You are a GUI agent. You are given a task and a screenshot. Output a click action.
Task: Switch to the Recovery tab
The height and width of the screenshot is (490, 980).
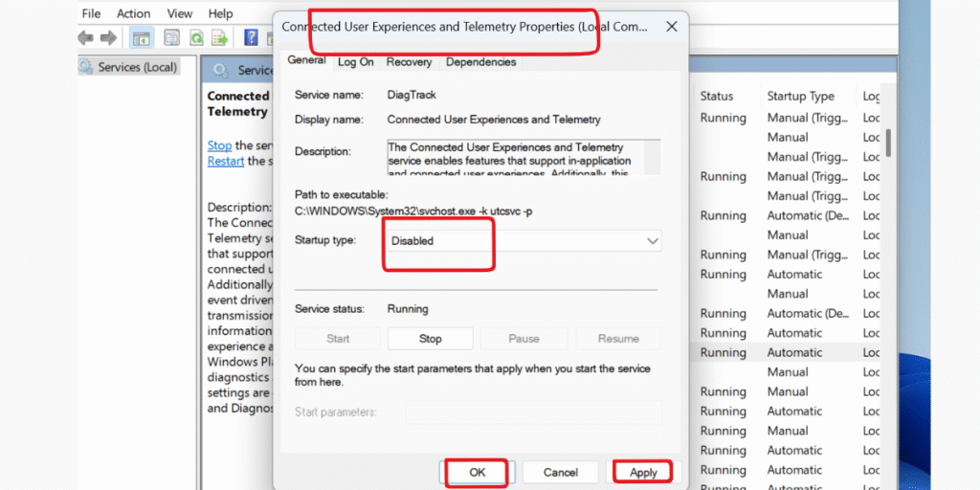pos(409,62)
